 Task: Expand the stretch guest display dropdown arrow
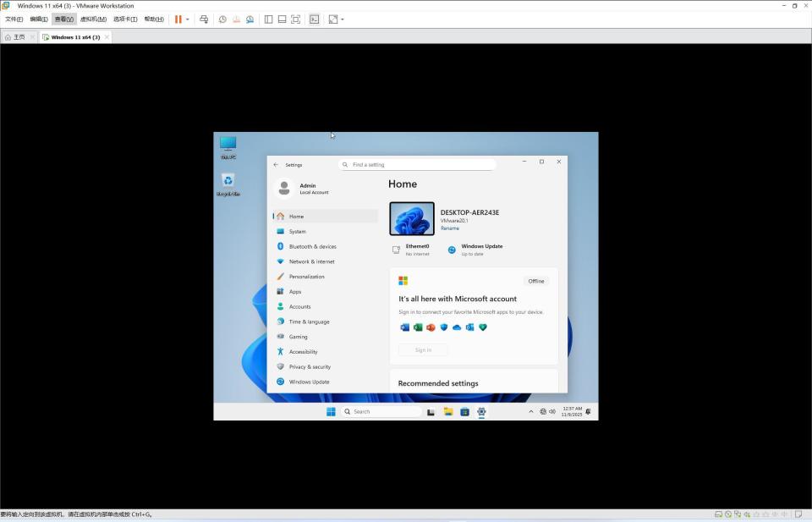point(342,19)
